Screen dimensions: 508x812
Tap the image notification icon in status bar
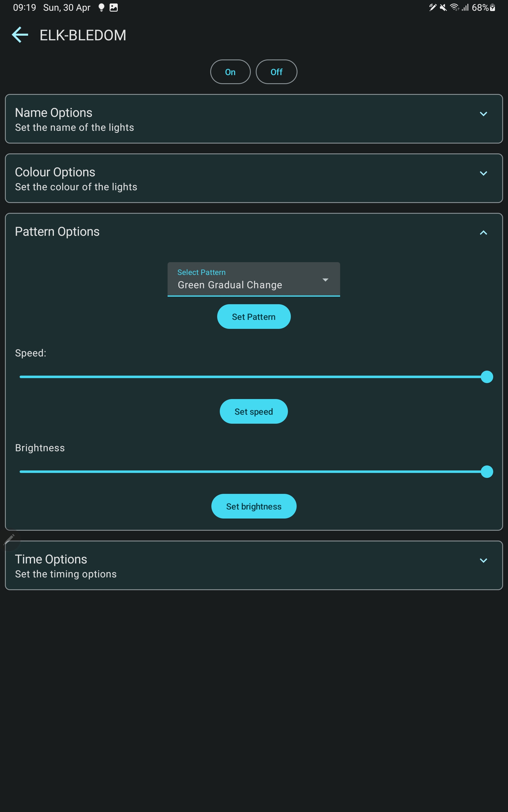coord(114,8)
